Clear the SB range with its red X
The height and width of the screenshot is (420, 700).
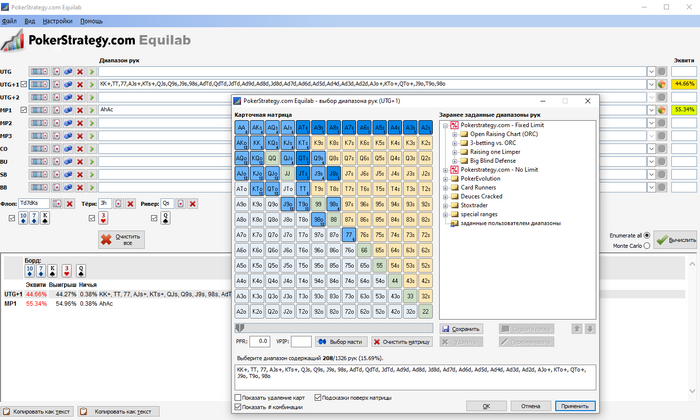[80, 175]
